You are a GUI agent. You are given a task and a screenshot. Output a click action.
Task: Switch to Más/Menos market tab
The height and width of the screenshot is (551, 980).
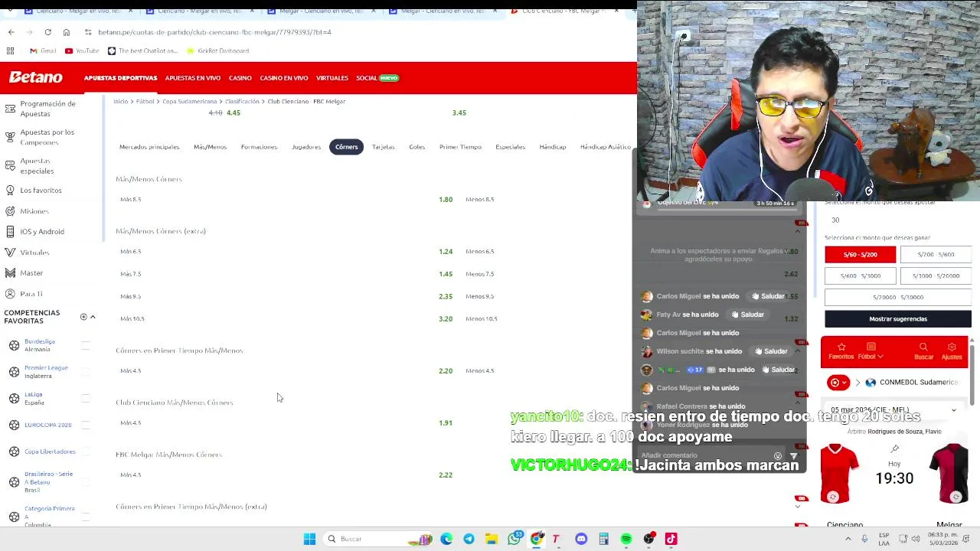(210, 147)
